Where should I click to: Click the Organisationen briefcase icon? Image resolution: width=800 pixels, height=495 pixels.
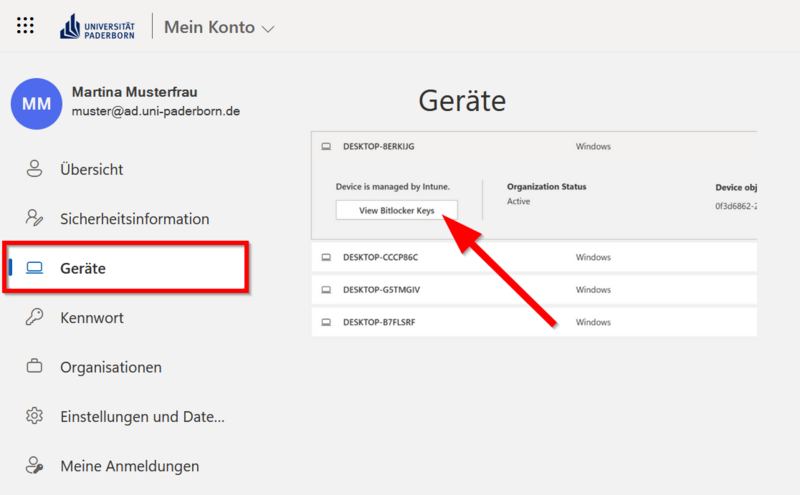(35, 367)
